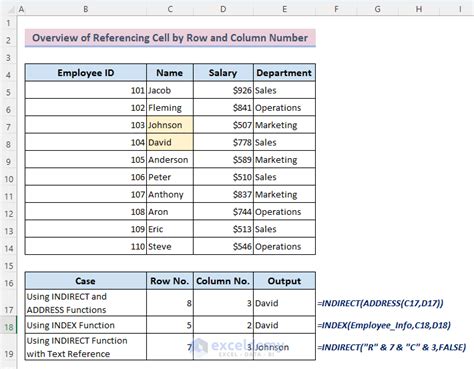Select row 18 header
Screen dimensions: 474x369
(x=8, y=327)
